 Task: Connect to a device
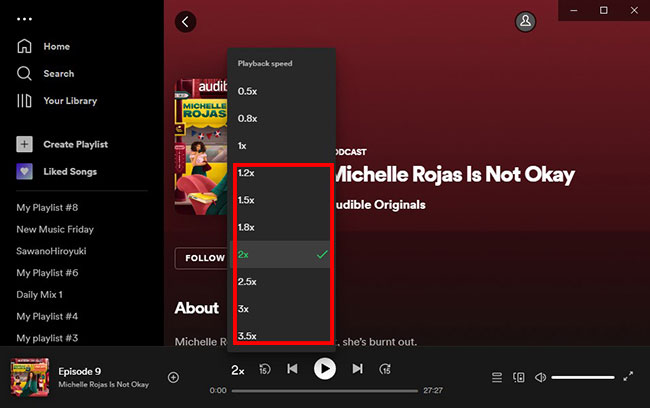519,377
